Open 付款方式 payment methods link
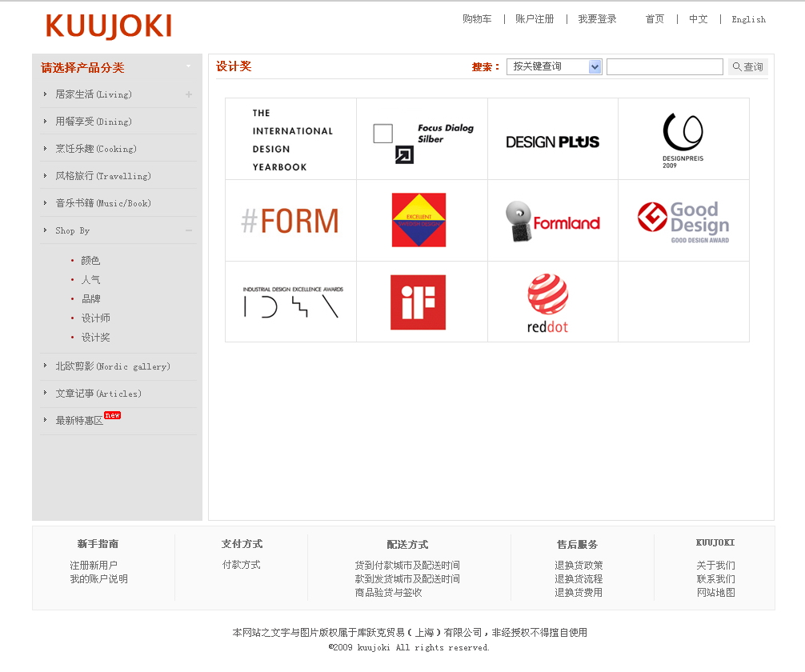 click(242, 565)
